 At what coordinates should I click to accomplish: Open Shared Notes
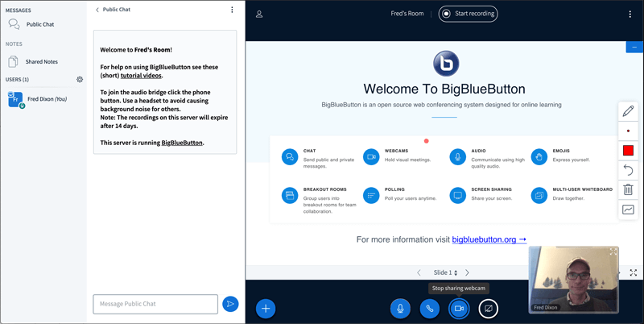41,61
